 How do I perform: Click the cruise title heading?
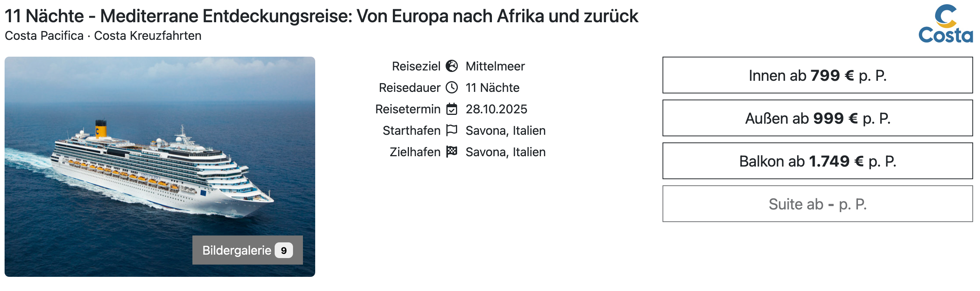tap(321, 16)
